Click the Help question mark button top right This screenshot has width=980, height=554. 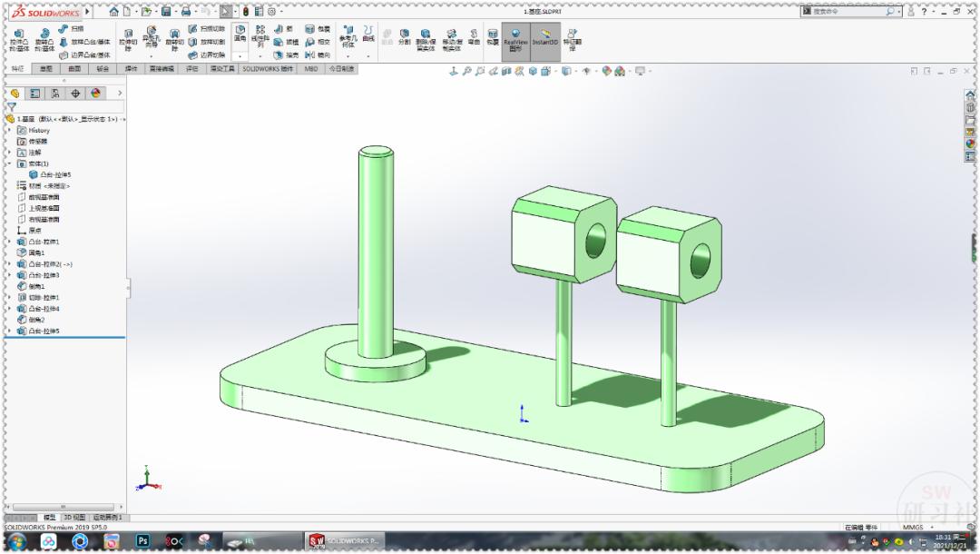click(x=924, y=10)
